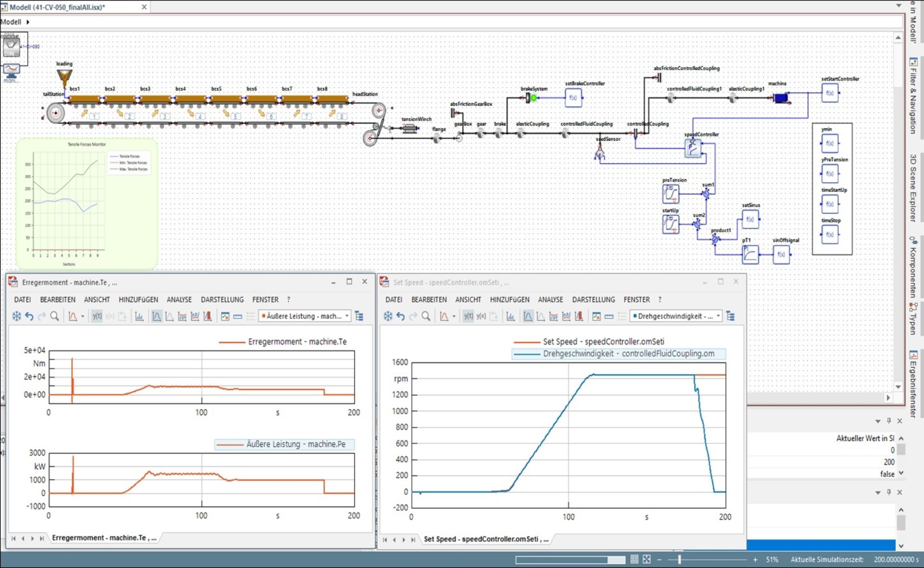Click the undo arrow in Set Speed toolbar

click(400, 316)
